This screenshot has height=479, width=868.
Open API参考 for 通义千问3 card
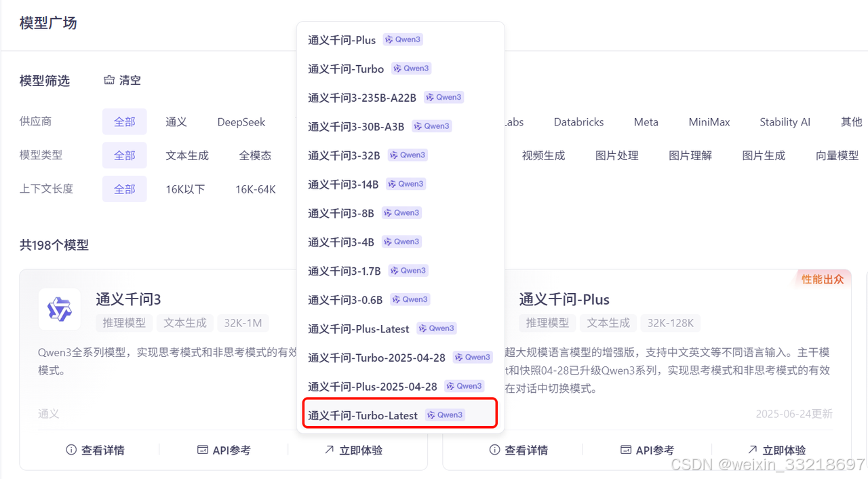click(224, 450)
